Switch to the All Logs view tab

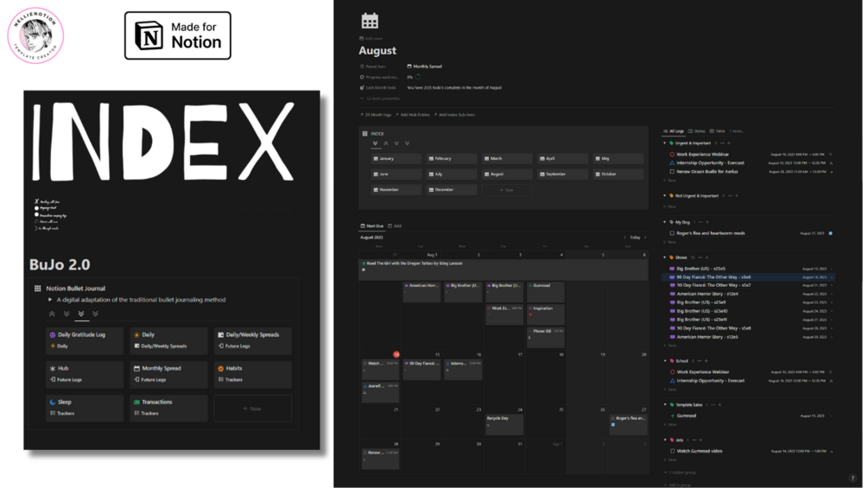[673, 131]
